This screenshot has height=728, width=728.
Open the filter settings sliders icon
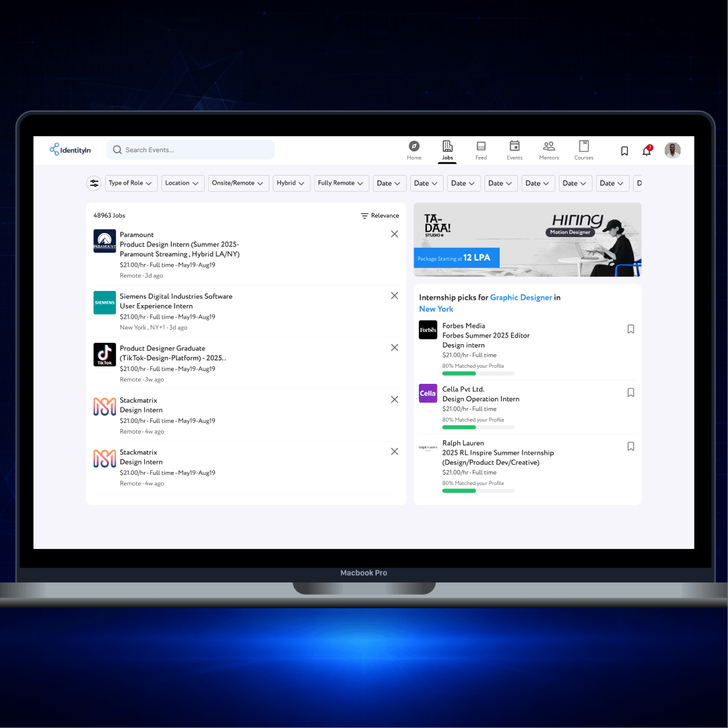click(94, 183)
